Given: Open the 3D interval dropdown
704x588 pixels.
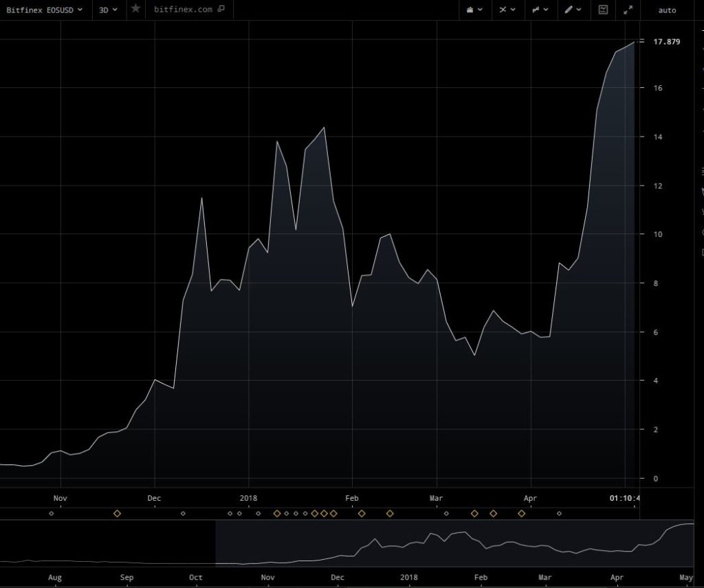Looking at the screenshot, I should 108,10.
